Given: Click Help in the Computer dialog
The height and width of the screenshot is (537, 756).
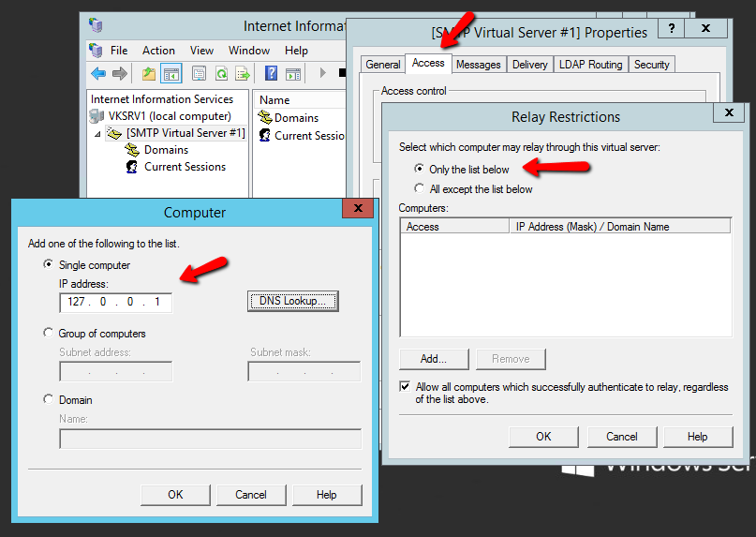Looking at the screenshot, I should point(326,495).
